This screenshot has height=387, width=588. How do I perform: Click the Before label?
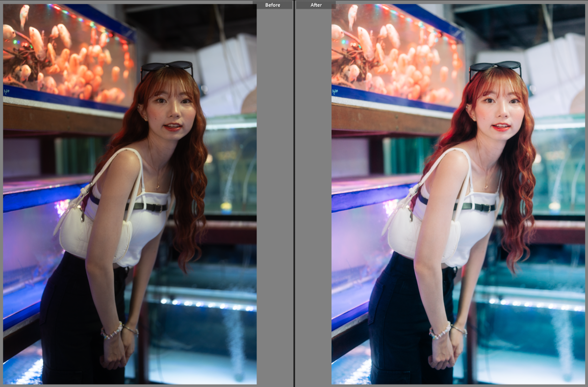(273, 5)
